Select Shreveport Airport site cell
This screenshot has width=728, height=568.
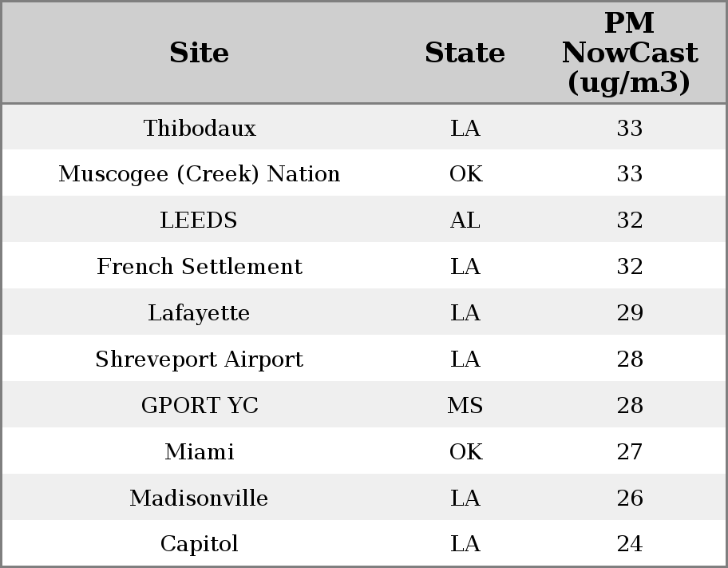click(x=200, y=359)
